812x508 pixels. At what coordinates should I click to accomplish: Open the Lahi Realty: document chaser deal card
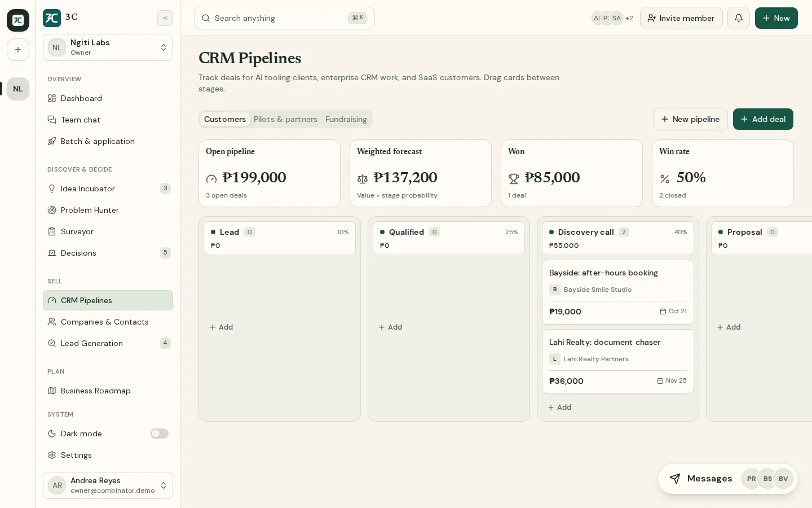[x=618, y=361]
